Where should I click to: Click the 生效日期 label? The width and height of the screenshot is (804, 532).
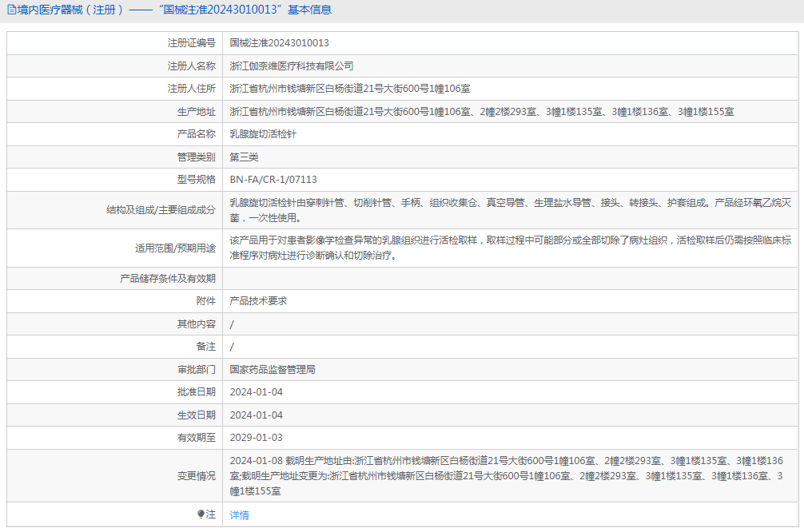(197, 415)
